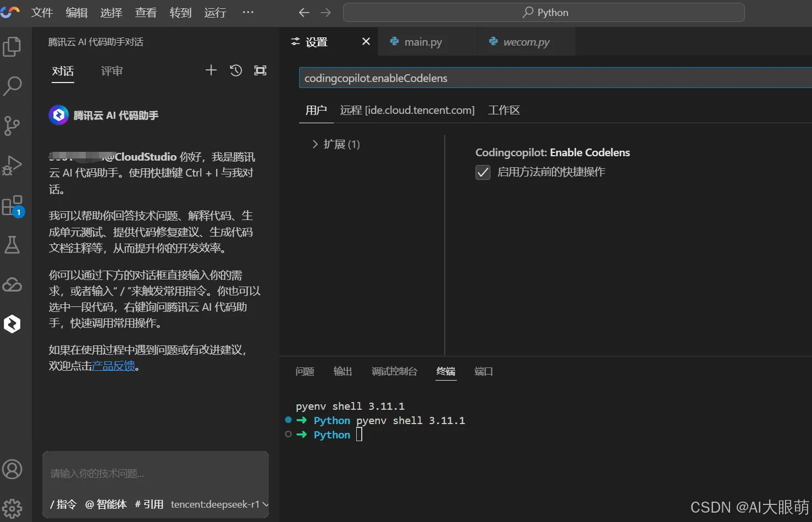The height and width of the screenshot is (522, 812).
Task: Open the 选择 menu
Action: coord(111,13)
